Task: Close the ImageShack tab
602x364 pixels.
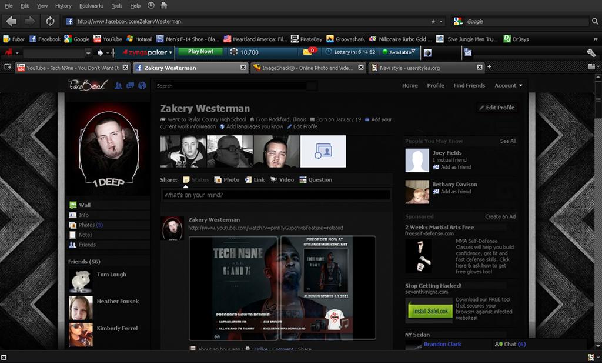Action: tap(361, 67)
